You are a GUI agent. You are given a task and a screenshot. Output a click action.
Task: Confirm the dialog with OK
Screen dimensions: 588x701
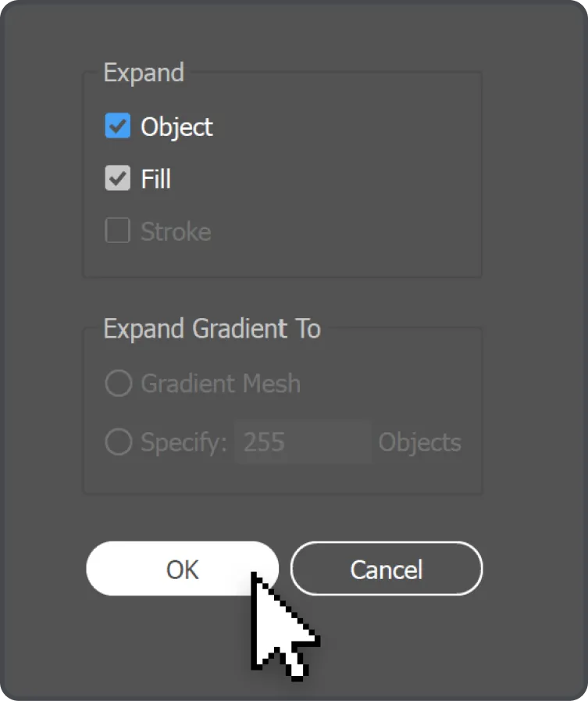182,569
